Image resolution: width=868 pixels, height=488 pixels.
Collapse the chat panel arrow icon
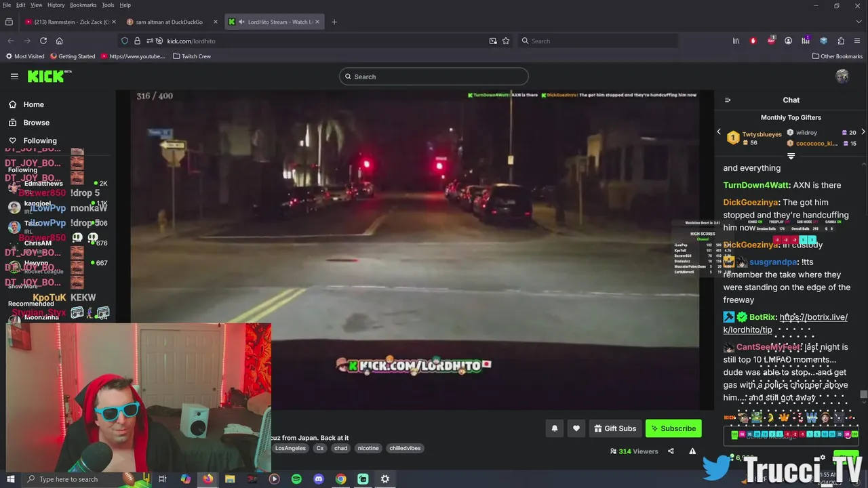pos(728,100)
